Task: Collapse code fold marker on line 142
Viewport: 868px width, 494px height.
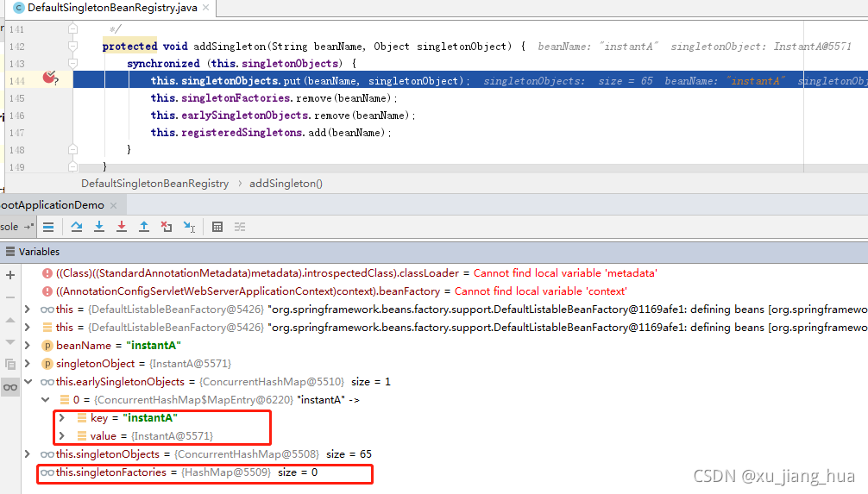Action: pos(73,46)
